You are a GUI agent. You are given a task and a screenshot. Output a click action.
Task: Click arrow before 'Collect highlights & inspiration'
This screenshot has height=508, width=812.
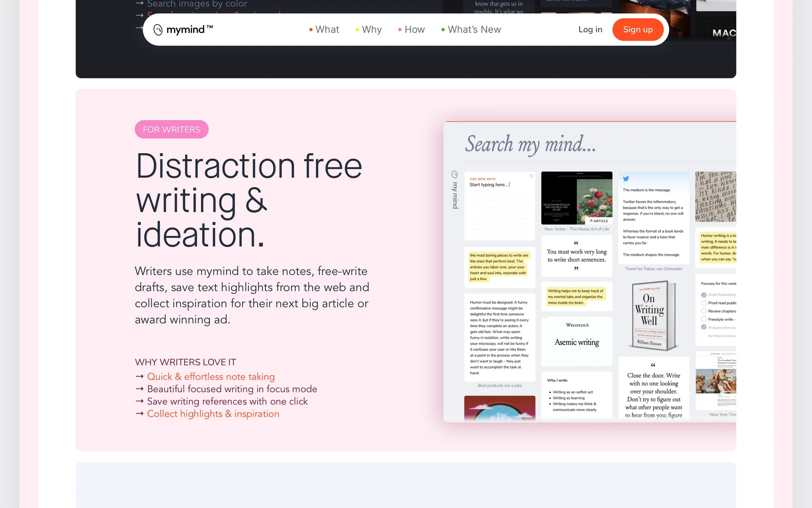pos(140,414)
